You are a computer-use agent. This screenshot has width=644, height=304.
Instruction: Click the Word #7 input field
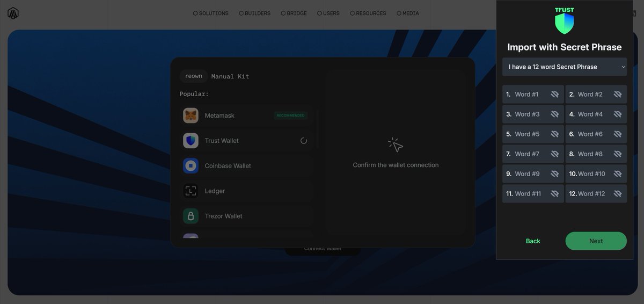point(533,154)
